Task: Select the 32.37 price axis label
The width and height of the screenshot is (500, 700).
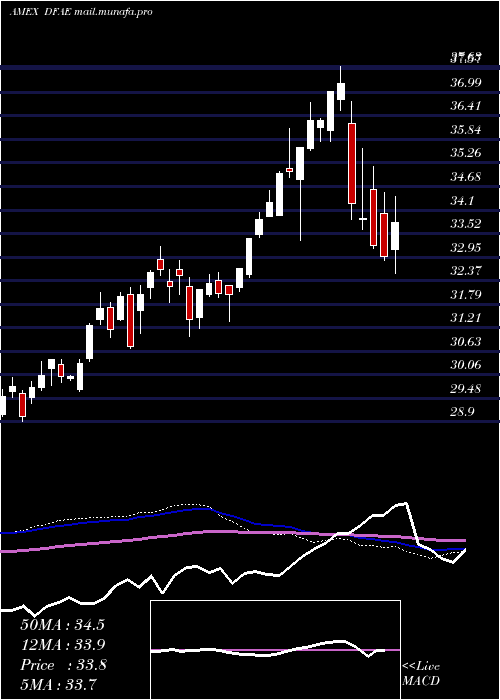Action: [x=466, y=271]
